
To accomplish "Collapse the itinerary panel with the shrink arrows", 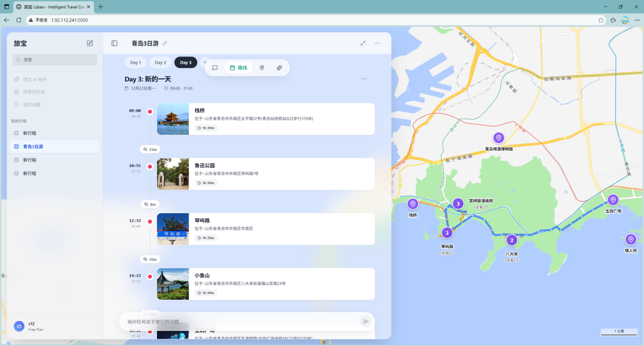I will tap(363, 43).
